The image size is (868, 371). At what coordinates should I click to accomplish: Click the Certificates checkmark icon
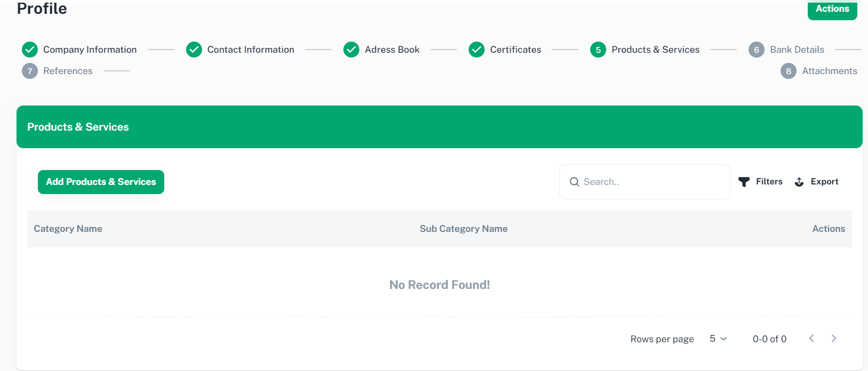477,50
